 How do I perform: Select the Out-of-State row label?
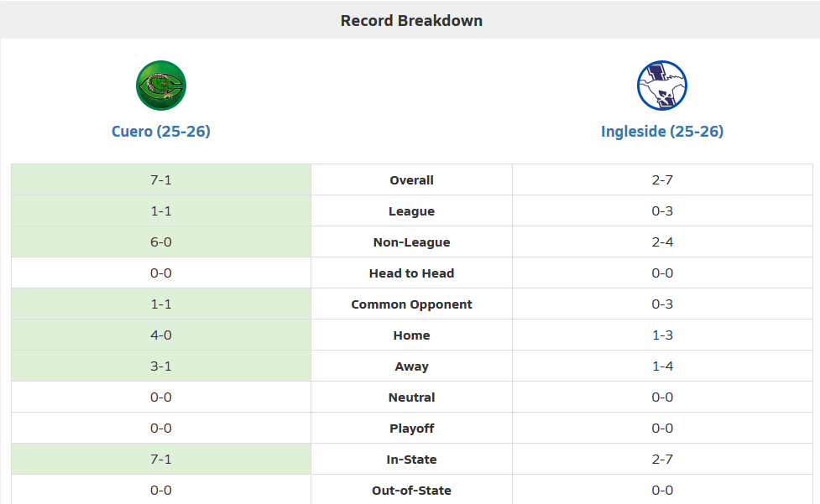pyautogui.click(x=411, y=491)
